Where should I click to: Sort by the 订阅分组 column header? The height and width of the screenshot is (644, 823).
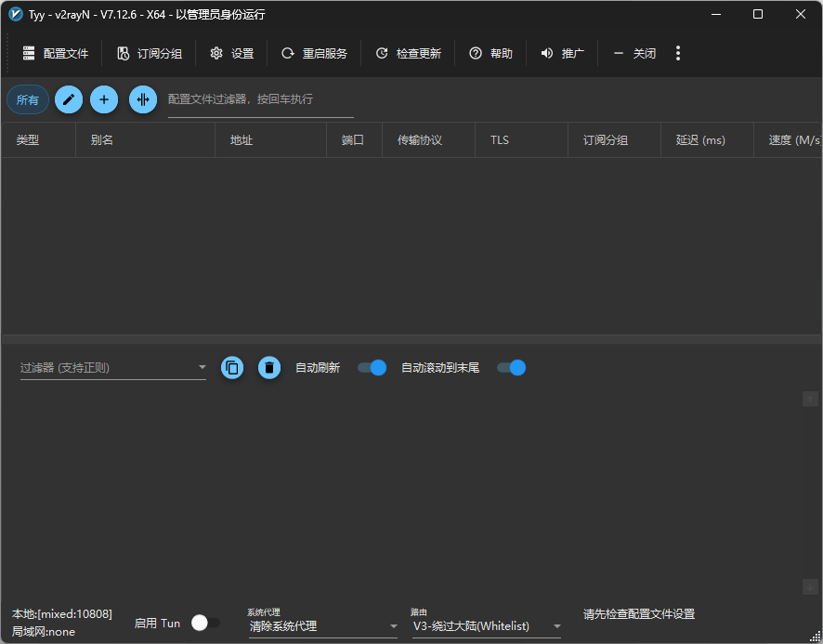pos(614,140)
